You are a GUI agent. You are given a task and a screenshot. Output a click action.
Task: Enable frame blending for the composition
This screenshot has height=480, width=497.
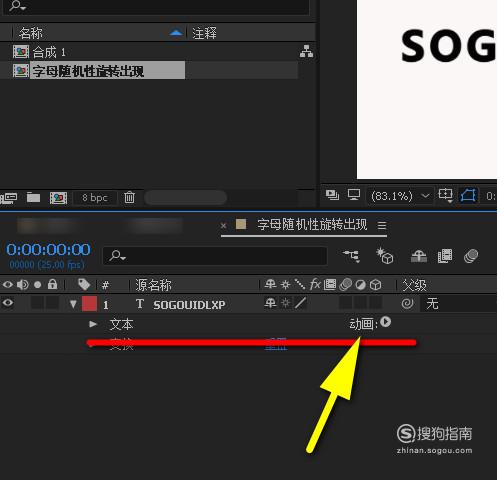coord(445,256)
